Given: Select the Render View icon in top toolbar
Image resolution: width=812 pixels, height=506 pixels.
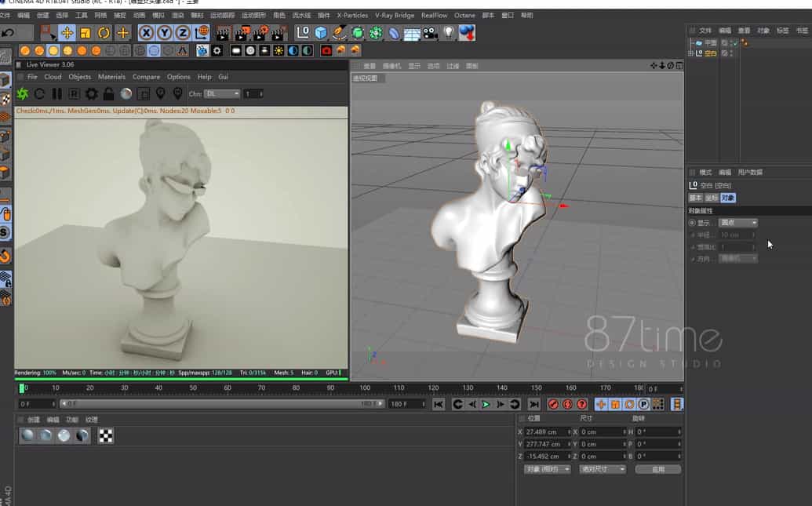Looking at the screenshot, I should [x=224, y=33].
